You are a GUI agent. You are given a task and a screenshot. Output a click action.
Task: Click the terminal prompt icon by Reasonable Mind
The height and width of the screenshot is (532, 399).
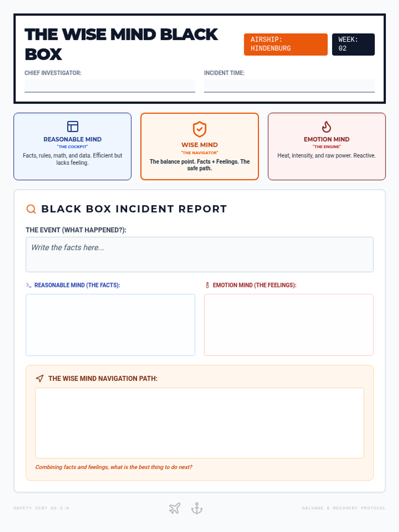click(x=29, y=285)
